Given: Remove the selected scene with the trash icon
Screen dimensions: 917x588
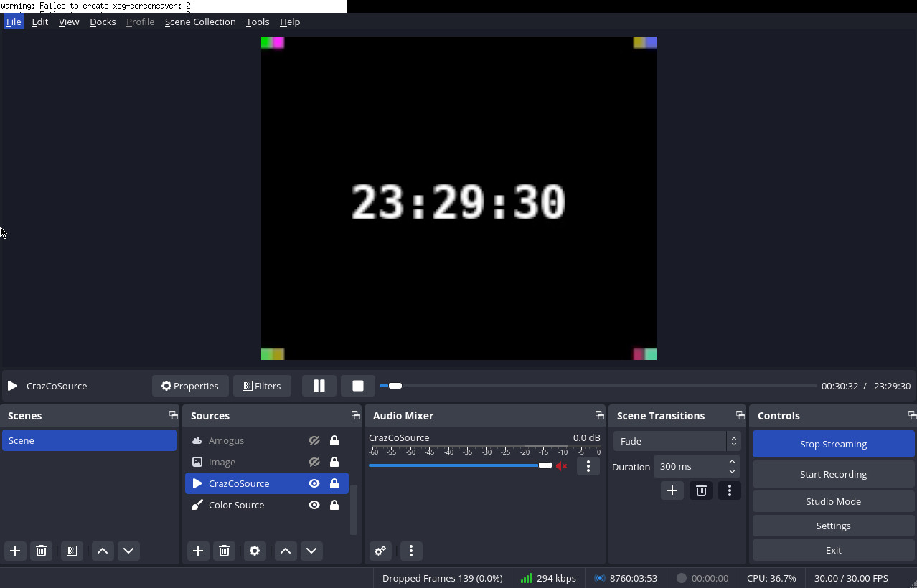Looking at the screenshot, I should click(41, 551).
